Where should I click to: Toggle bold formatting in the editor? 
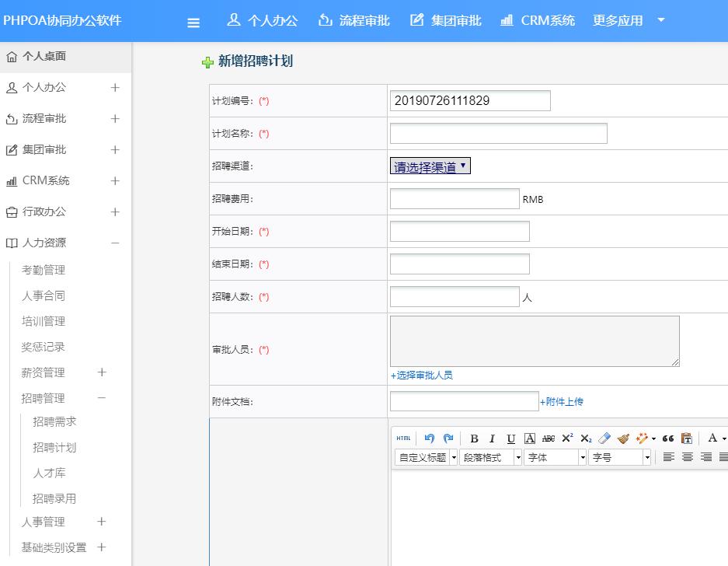tap(474, 438)
